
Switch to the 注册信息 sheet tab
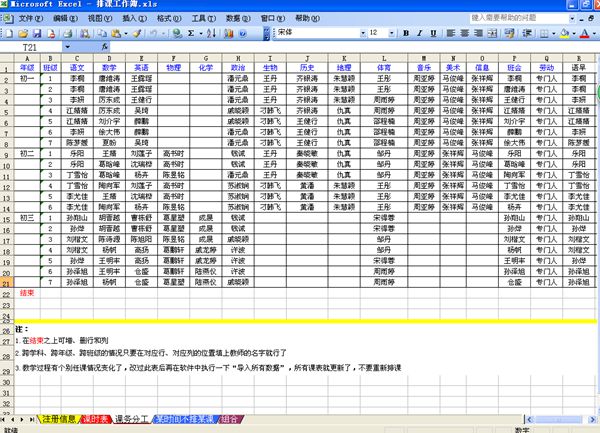59,419
